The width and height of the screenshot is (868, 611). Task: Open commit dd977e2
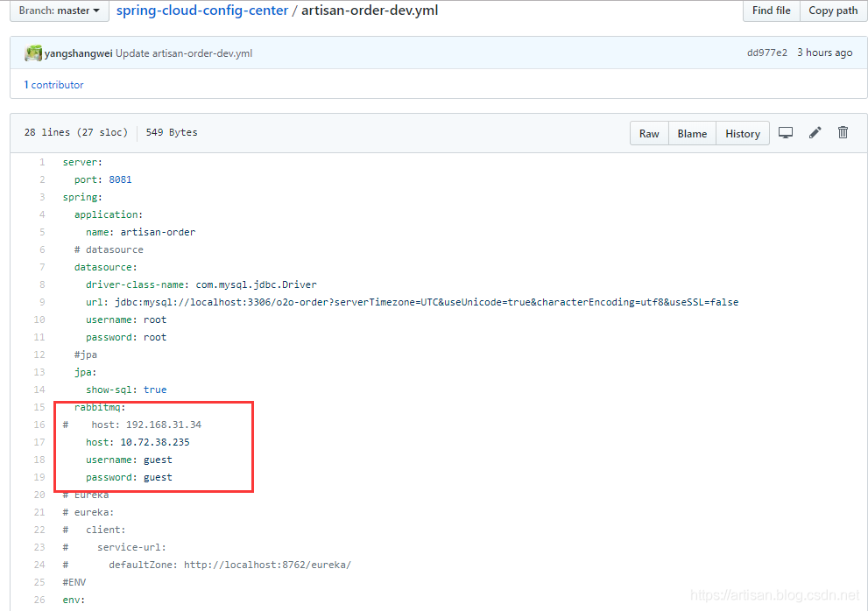[766, 53]
